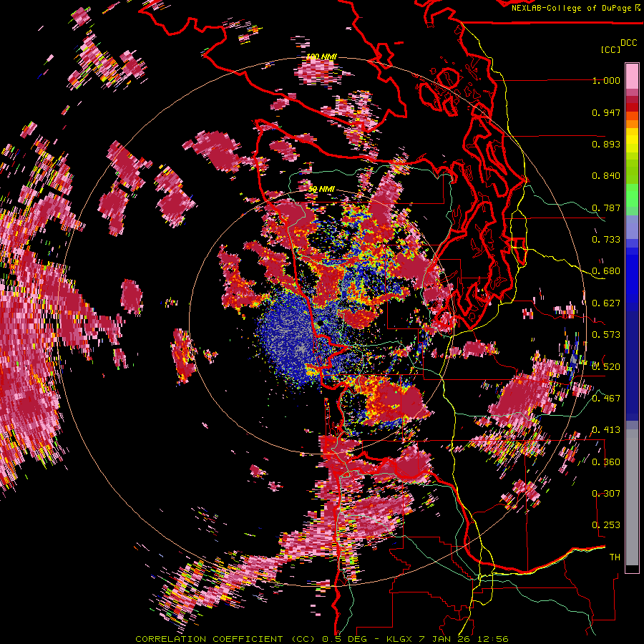Select the 0.680 scale value

point(606,271)
